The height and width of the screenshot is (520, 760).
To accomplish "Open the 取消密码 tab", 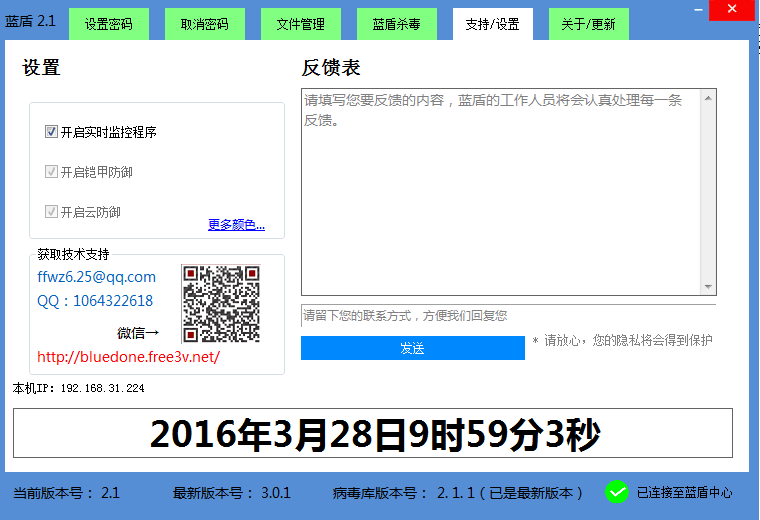I will [x=204, y=24].
